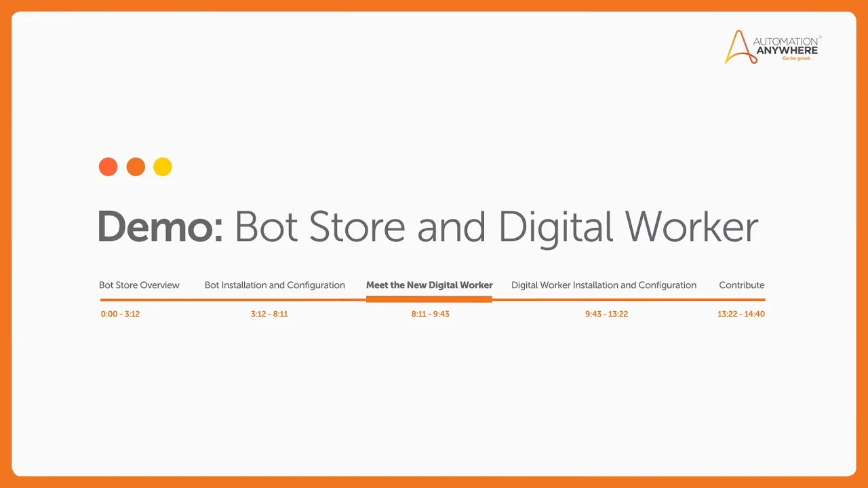Click the highlighted timeline segment marker
Viewport: 868px width, 488px height.
[x=429, y=299]
